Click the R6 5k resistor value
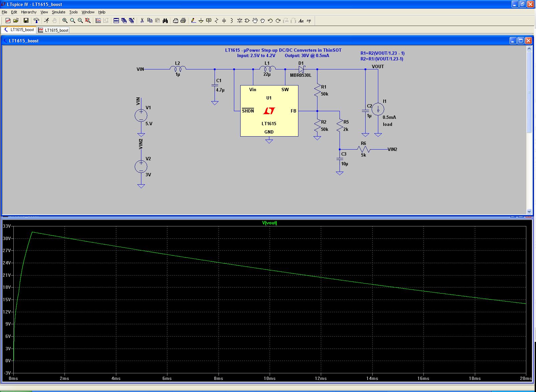 coord(364,155)
